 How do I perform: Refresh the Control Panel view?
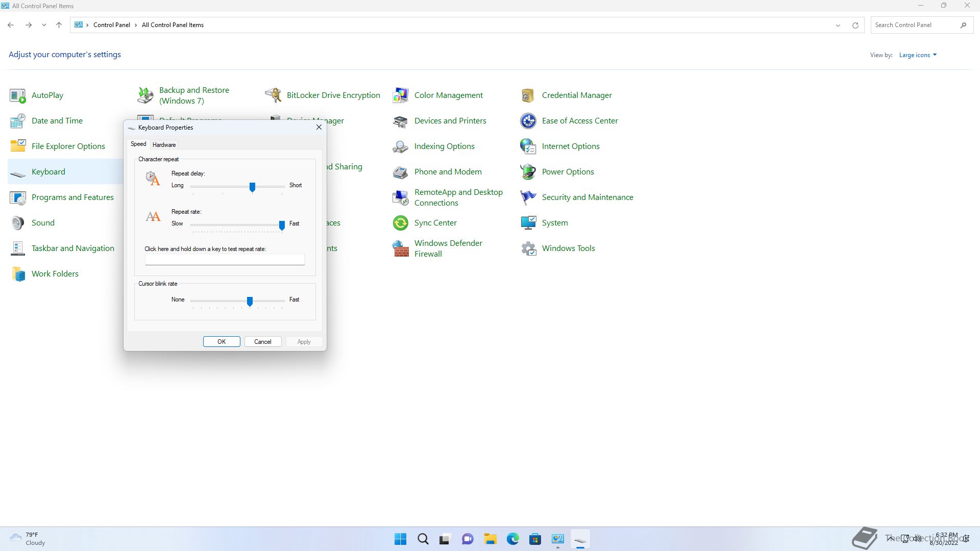855,25
